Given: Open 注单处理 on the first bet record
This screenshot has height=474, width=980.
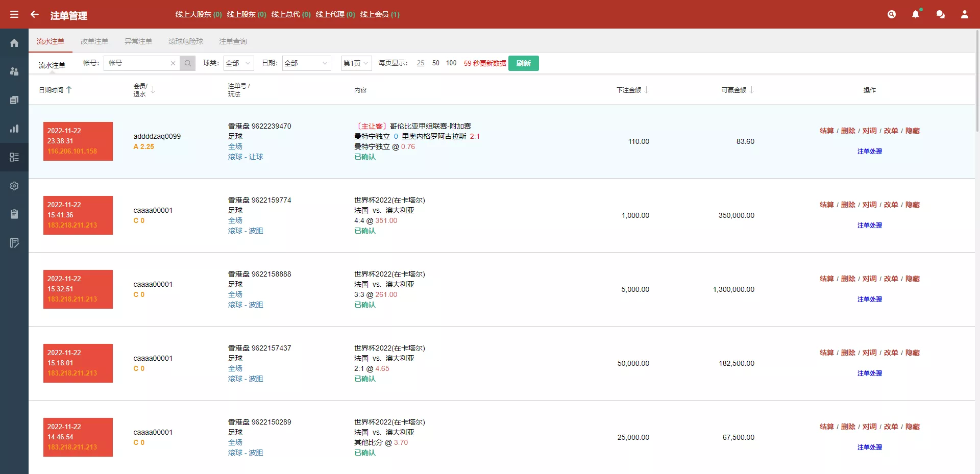Looking at the screenshot, I should click(869, 151).
